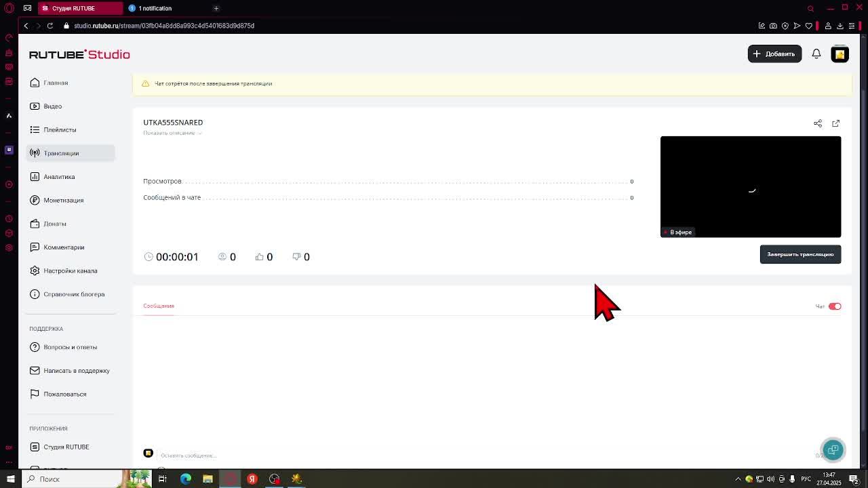
Task: Click the РУС language indicator
Action: point(806,479)
